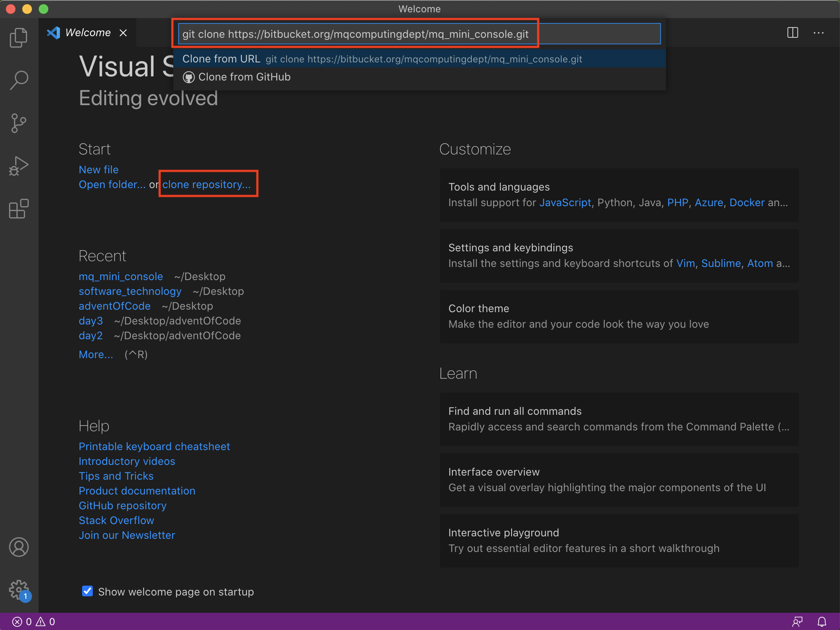
Task: Open the Manage gear icon
Action: (x=19, y=590)
